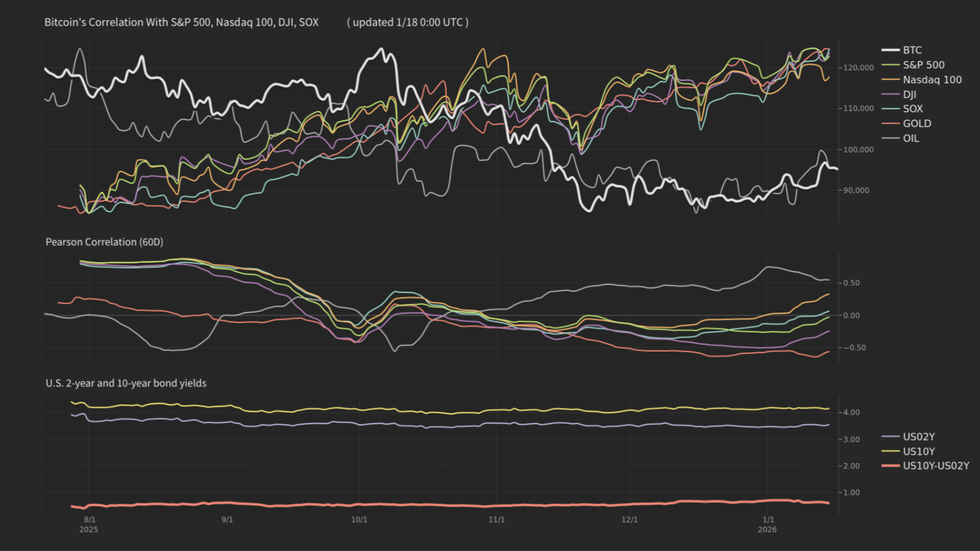Toggle the OIL legend entry
The width and height of the screenshot is (980, 551).
[911, 138]
